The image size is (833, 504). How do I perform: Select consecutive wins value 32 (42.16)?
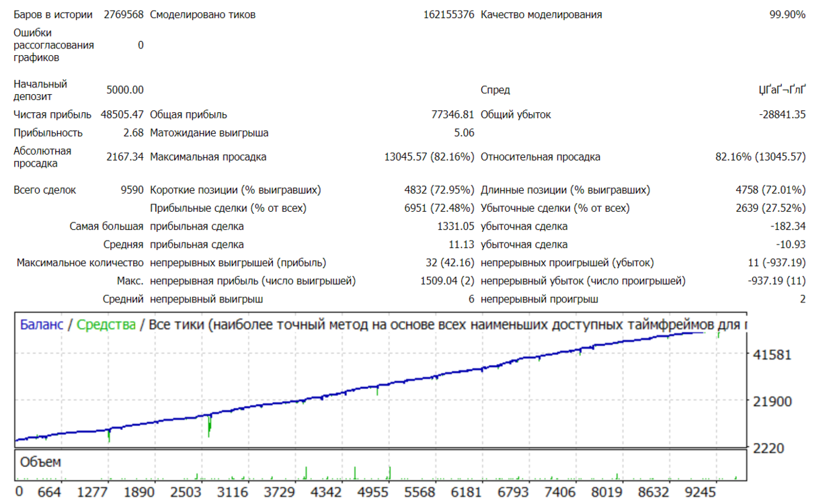tap(450, 263)
